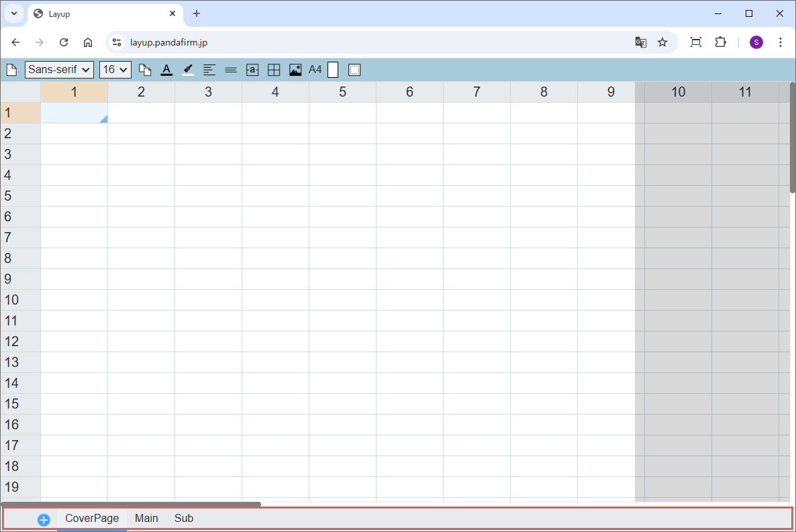This screenshot has width=796, height=532.
Task: Switch to the Sub sheet tab
Action: (x=184, y=519)
